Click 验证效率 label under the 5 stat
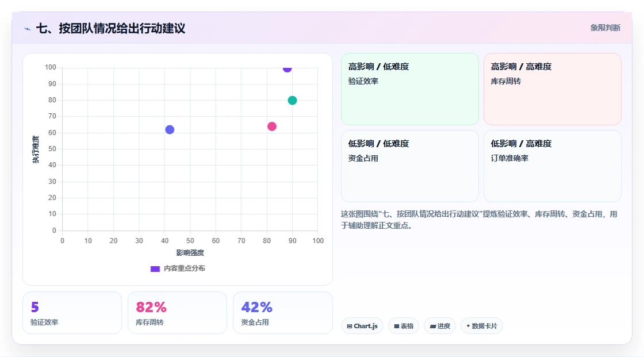 tap(44, 323)
